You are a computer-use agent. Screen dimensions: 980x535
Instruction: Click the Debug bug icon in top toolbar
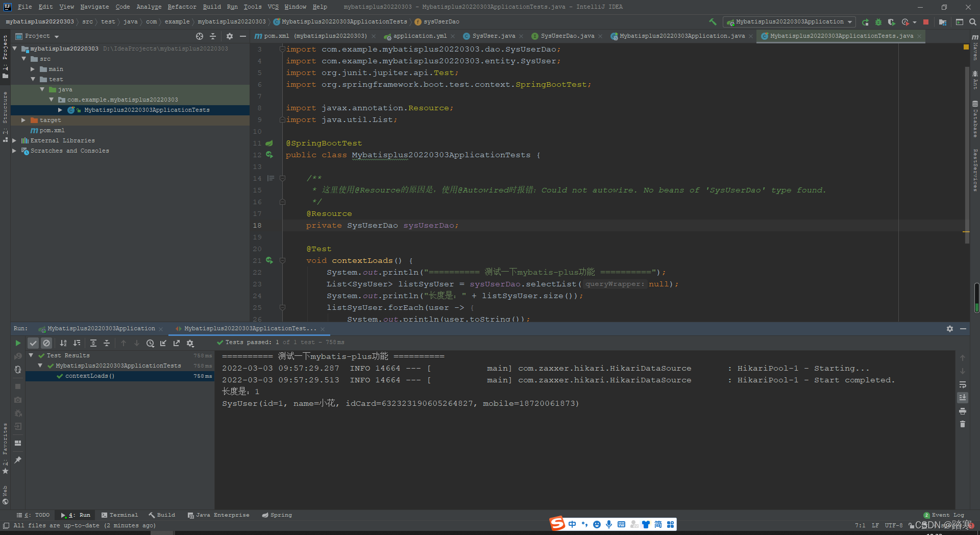pyautogui.click(x=878, y=22)
